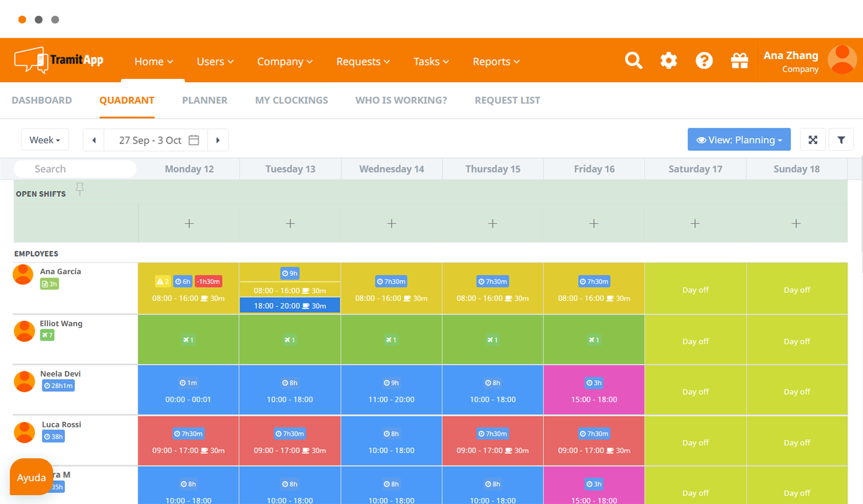This screenshot has width=863, height=504.
Task: Add open shift on Wednesday 14
Action: (x=391, y=223)
